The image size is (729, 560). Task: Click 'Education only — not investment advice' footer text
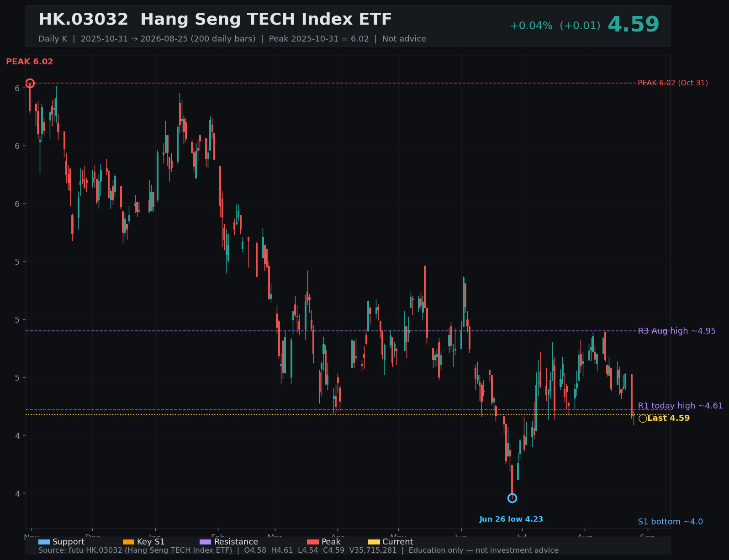point(484,550)
